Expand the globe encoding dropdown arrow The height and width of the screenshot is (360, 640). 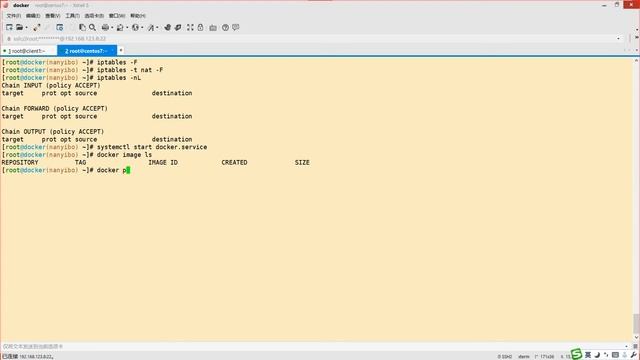pyautogui.click(x=142, y=28)
